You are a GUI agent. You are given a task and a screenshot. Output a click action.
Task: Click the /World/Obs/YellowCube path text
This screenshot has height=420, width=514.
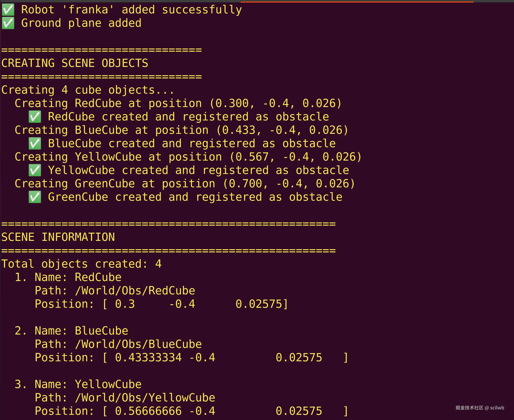[x=145, y=398]
